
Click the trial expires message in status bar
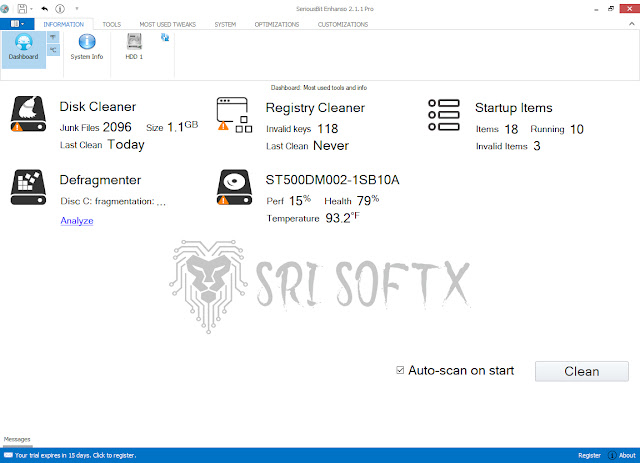tap(76, 455)
